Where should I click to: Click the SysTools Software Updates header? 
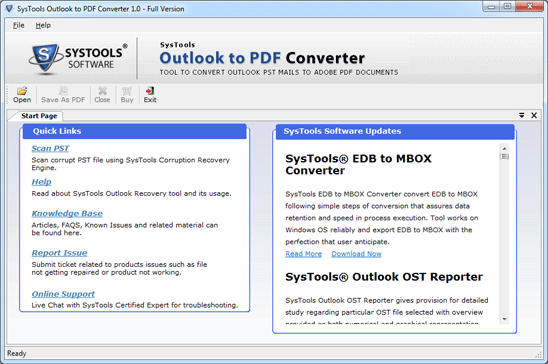395,131
